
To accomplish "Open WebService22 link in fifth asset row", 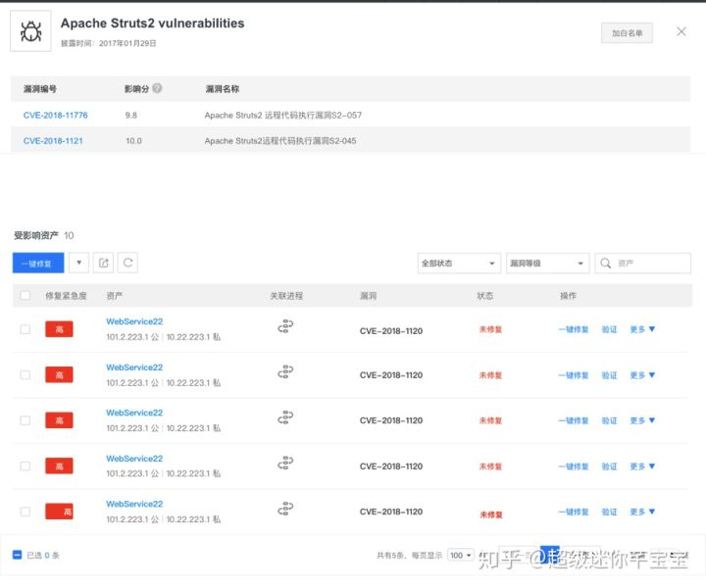I will (134, 504).
